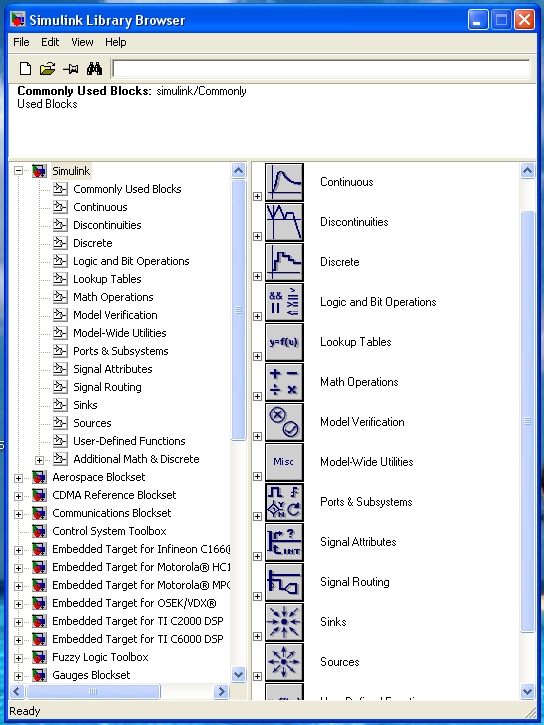Screen dimensions: 544x725
Task: Open the Logic and Bit Operations block icon
Action: point(284,302)
